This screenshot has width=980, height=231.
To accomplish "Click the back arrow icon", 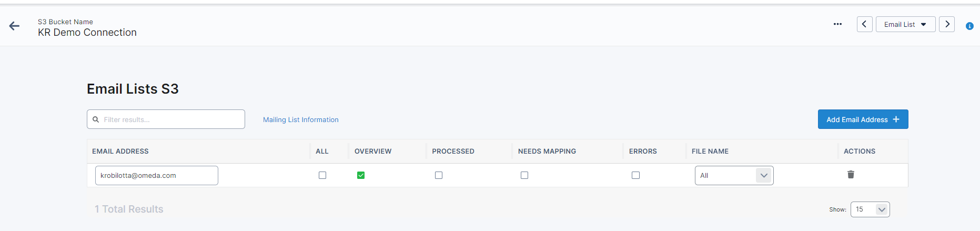I will pos(14,26).
